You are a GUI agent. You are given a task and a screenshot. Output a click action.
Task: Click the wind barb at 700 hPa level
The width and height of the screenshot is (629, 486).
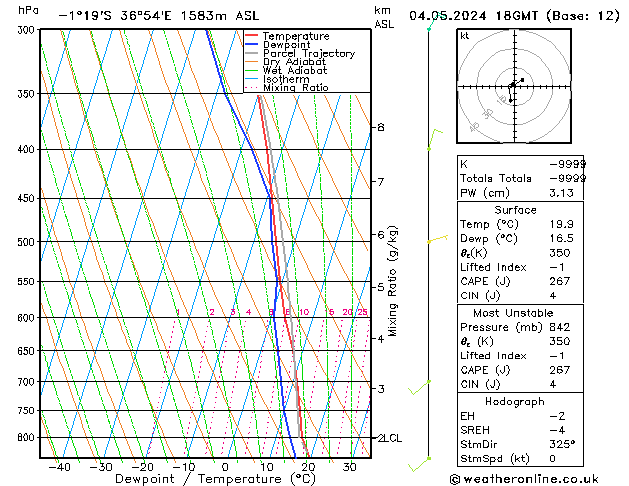coord(419,387)
